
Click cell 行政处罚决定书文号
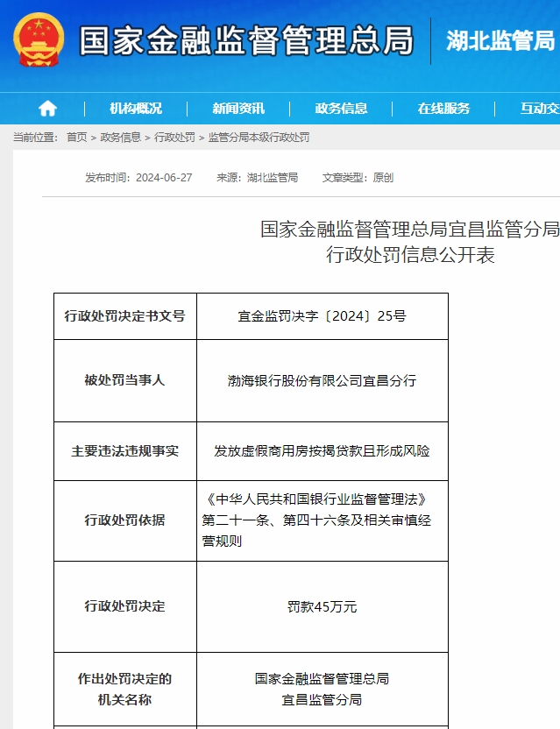tap(125, 316)
